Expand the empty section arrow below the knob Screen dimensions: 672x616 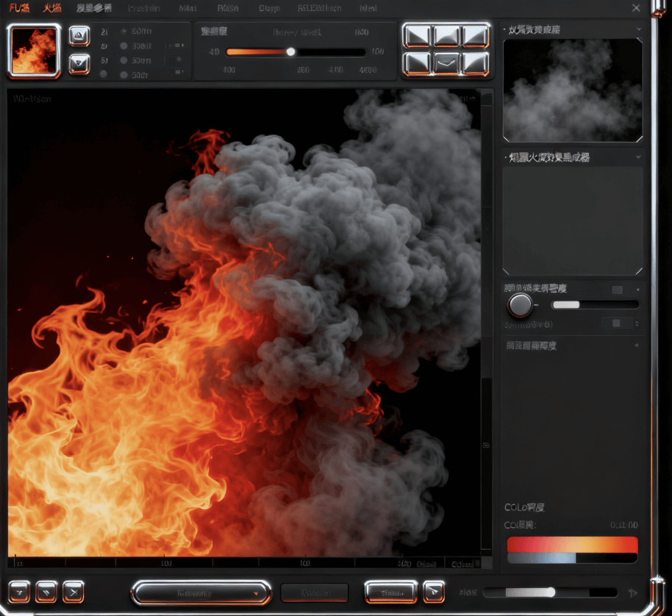tap(636, 345)
